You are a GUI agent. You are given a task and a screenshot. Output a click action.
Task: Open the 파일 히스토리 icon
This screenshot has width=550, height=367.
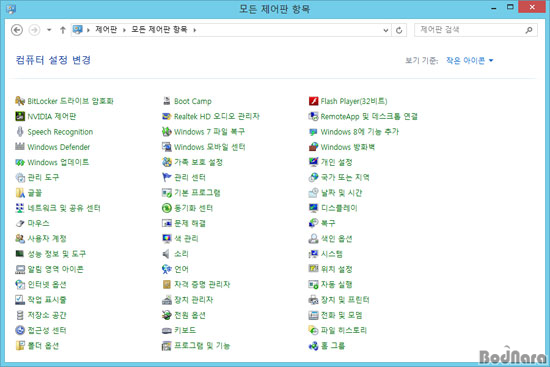(x=313, y=330)
